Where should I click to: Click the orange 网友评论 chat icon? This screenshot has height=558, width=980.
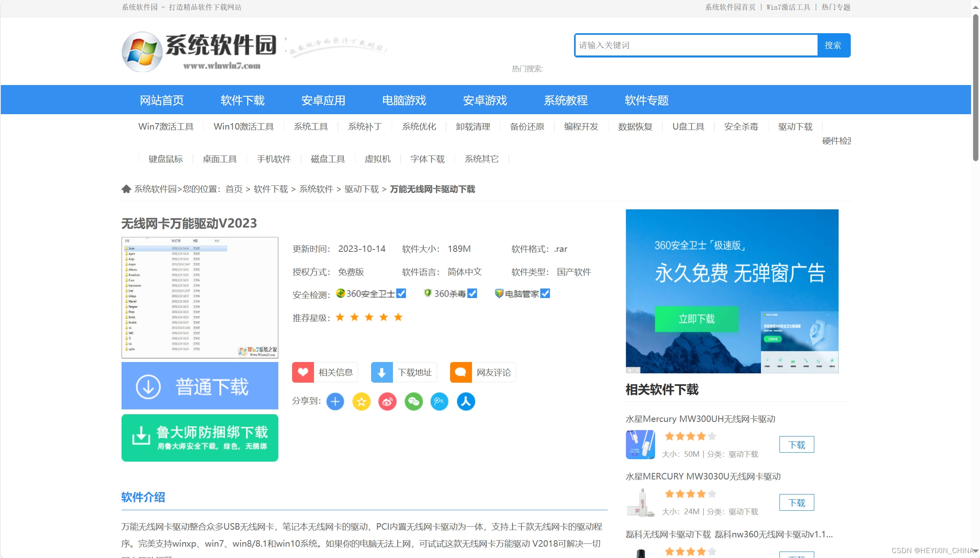point(461,372)
